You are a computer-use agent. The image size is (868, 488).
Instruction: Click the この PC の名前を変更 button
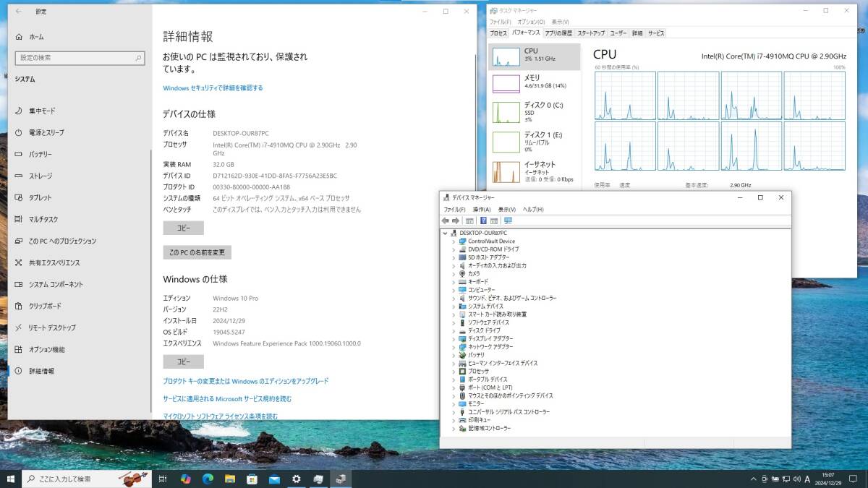[x=197, y=252]
